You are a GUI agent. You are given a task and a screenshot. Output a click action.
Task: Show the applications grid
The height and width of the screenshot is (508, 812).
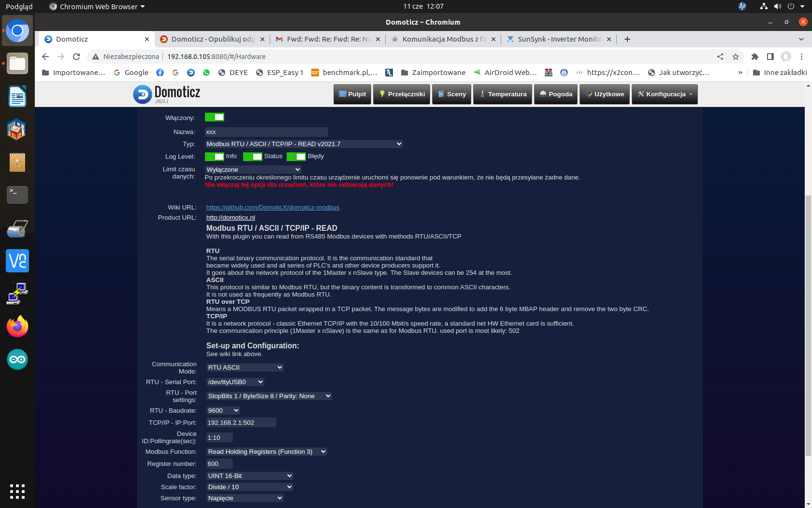17,491
